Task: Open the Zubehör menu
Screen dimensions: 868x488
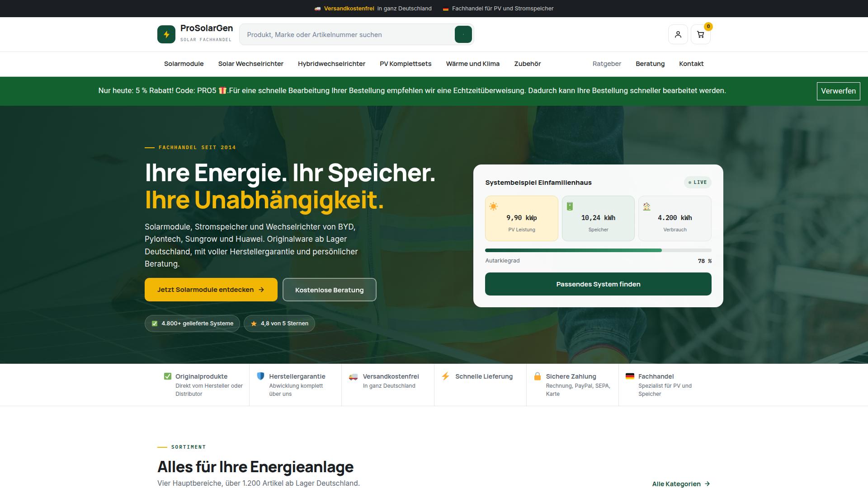Action: (527, 64)
